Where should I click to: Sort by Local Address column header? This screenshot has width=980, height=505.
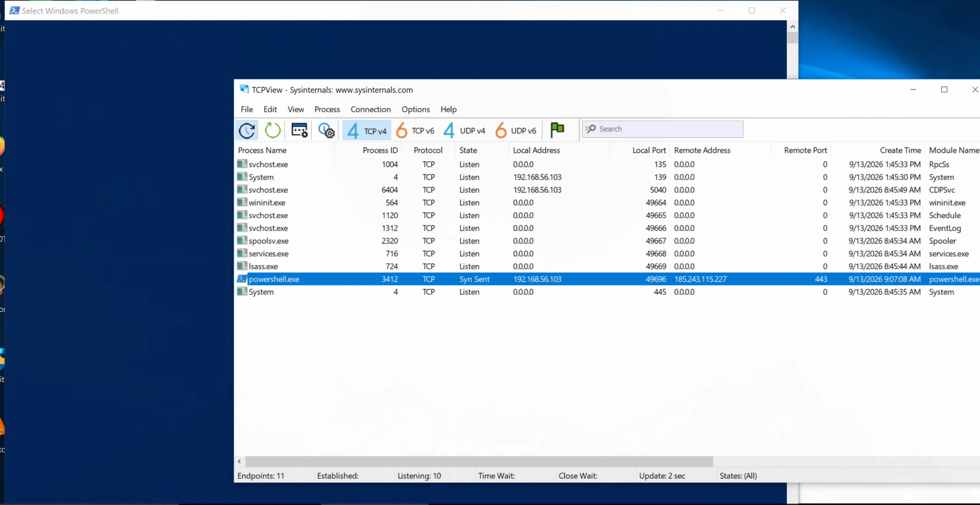click(559, 150)
